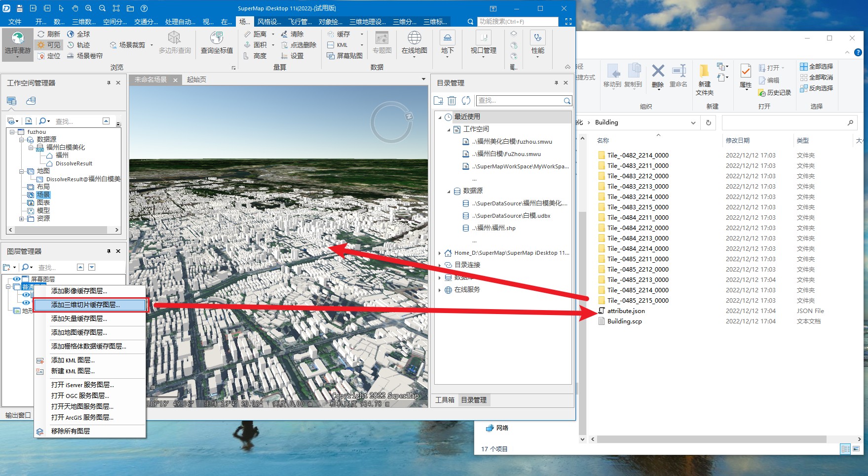This screenshot has height=476, width=868.
Task: Select the 高度 height measure tool
Action: click(255, 56)
